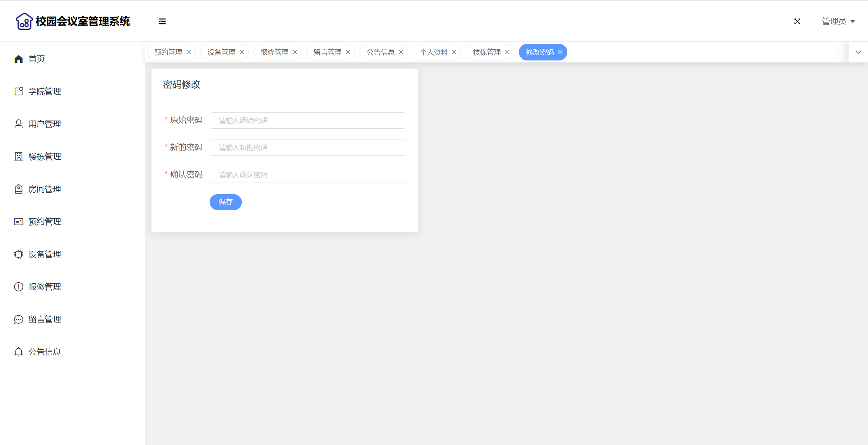The height and width of the screenshot is (445, 868).
Task: Click the building icon for 楼栋管理
Action: (19, 157)
